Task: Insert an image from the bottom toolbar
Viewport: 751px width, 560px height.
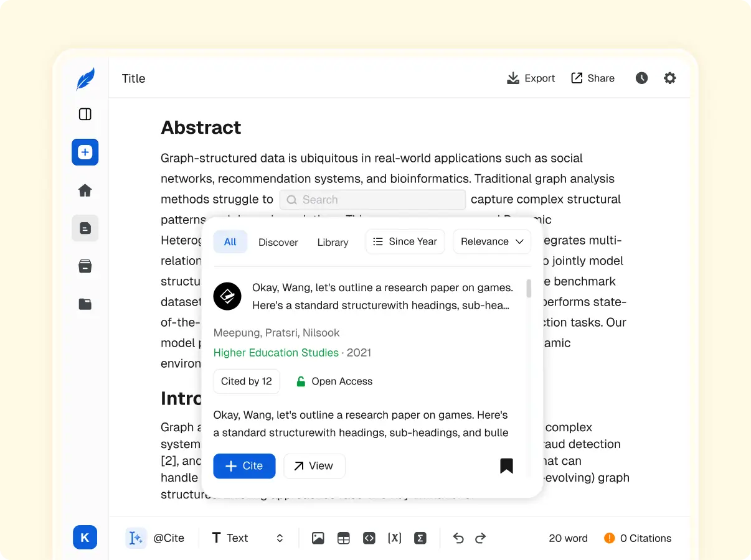Action: coord(318,538)
